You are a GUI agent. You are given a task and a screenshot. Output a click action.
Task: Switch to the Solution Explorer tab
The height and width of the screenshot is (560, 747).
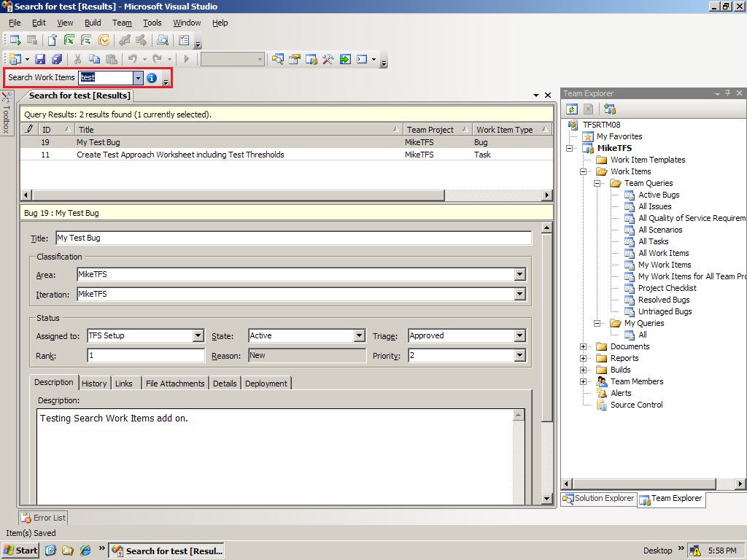(599, 498)
